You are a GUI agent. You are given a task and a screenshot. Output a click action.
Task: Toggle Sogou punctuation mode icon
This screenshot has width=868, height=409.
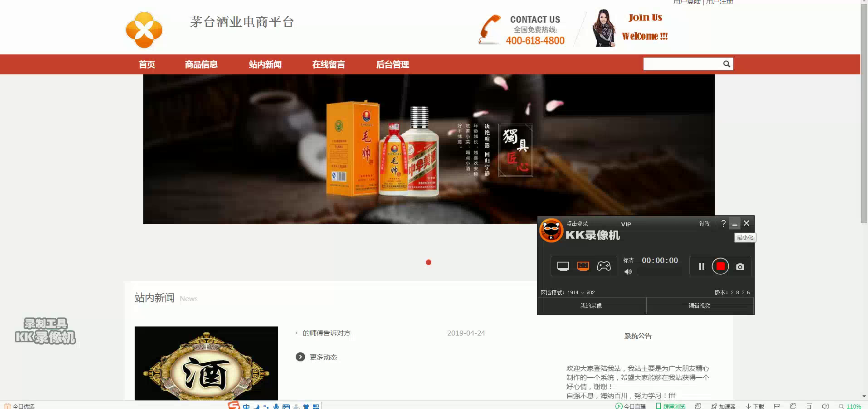point(266,406)
